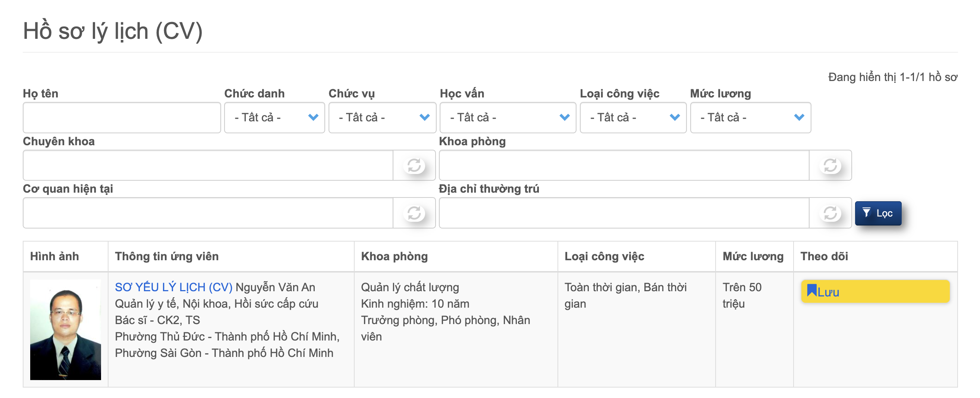Click the Địa chỉ thường trú input field
The width and height of the screenshot is (980, 398).
(x=624, y=213)
